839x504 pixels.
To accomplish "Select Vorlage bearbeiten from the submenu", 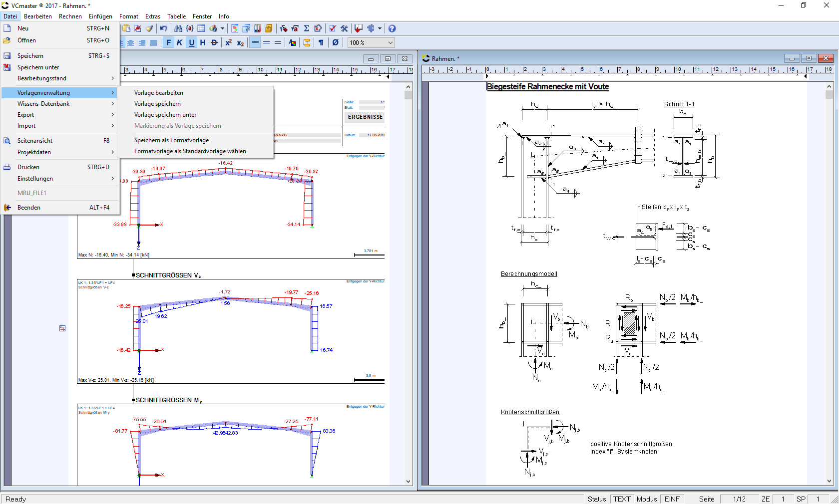I will point(158,93).
